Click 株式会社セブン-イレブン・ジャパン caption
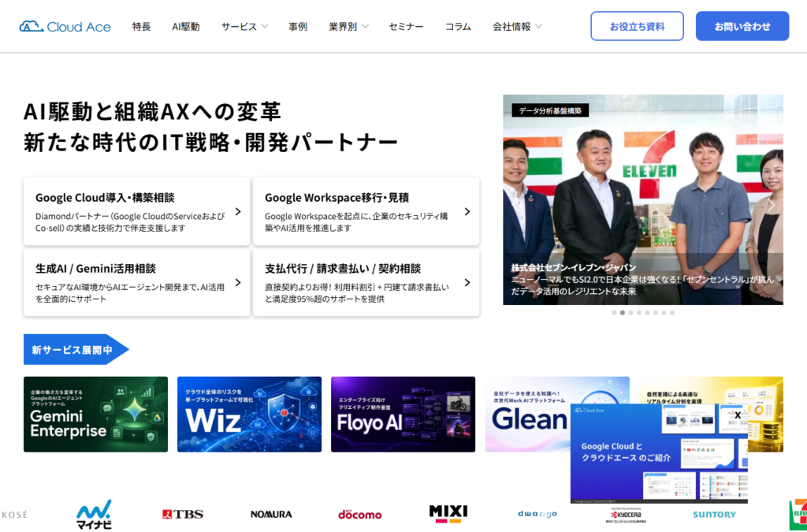Viewport: 807px width, 532px height. tap(574, 267)
